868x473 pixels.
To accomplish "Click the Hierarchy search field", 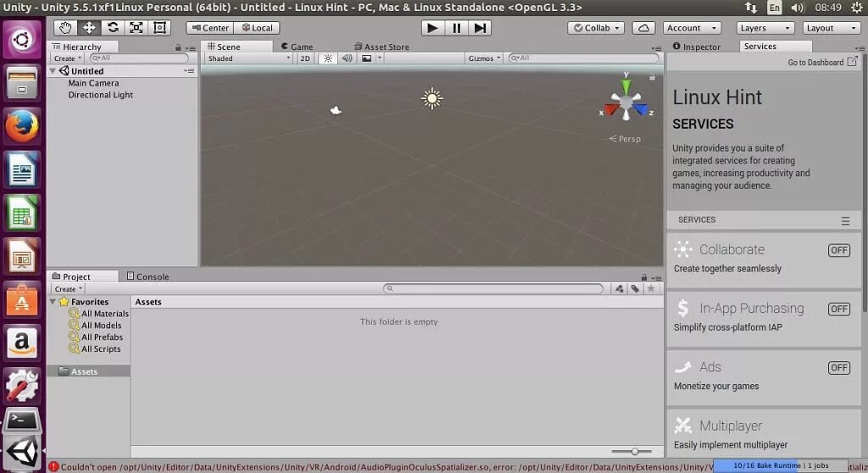I will click(x=139, y=58).
